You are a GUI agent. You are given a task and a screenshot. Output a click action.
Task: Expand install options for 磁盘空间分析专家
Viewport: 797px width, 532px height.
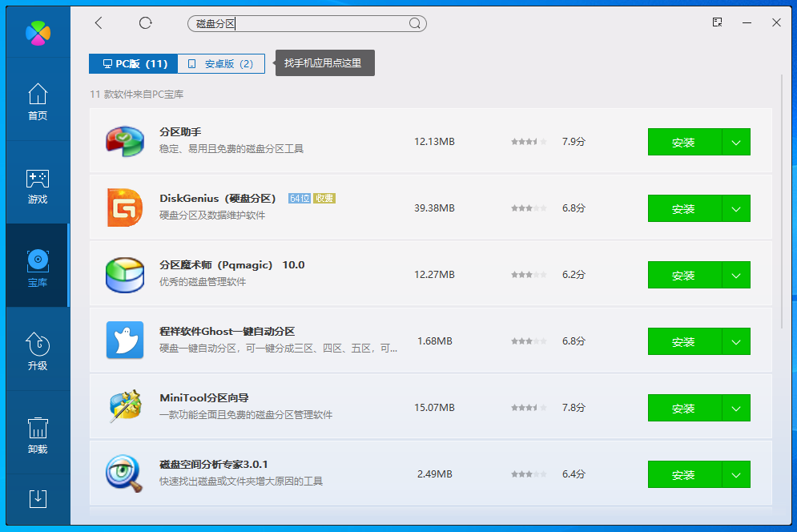736,474
